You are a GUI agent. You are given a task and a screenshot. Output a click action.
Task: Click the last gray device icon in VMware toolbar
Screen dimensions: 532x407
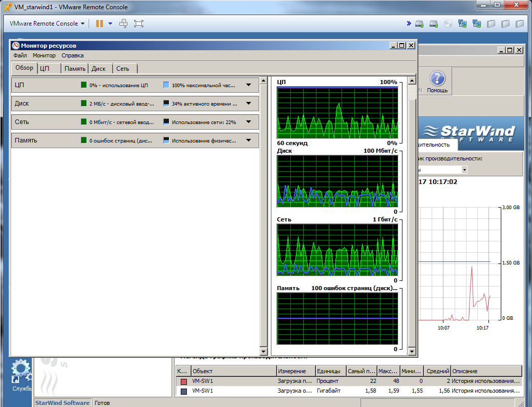tap(520, 24)
